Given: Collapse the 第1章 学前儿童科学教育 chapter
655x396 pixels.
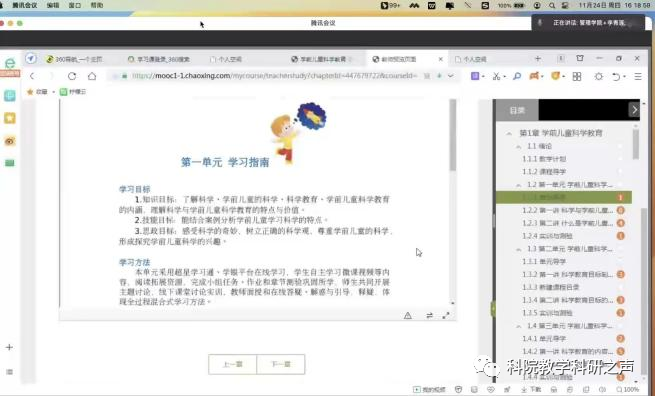Looking at the screenshot, I should (x=509, y=133).
